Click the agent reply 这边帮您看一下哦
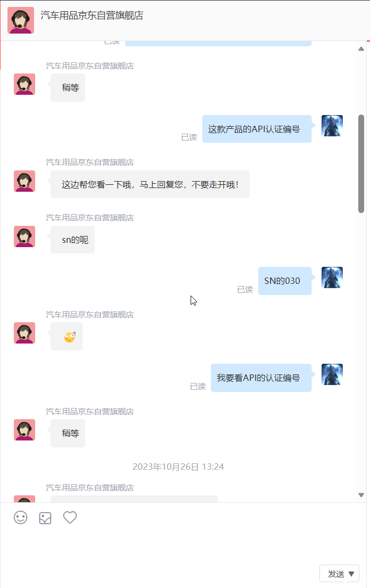 150,184
